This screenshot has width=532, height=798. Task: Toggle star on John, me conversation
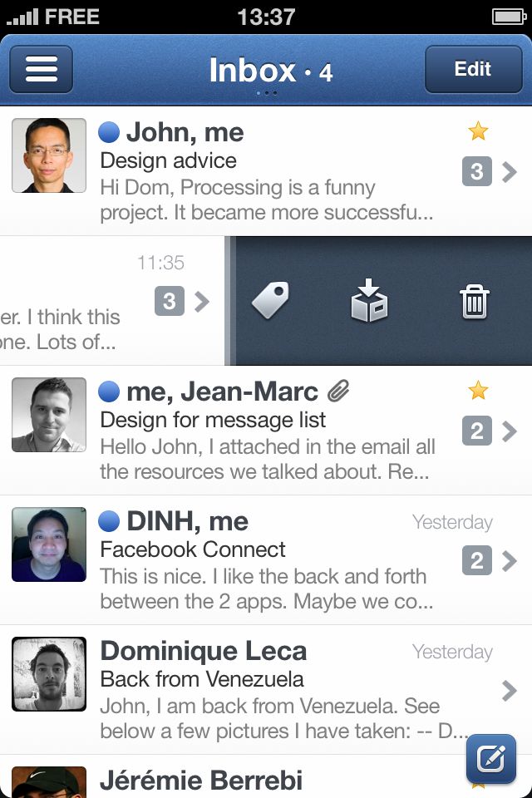point(477,131)
